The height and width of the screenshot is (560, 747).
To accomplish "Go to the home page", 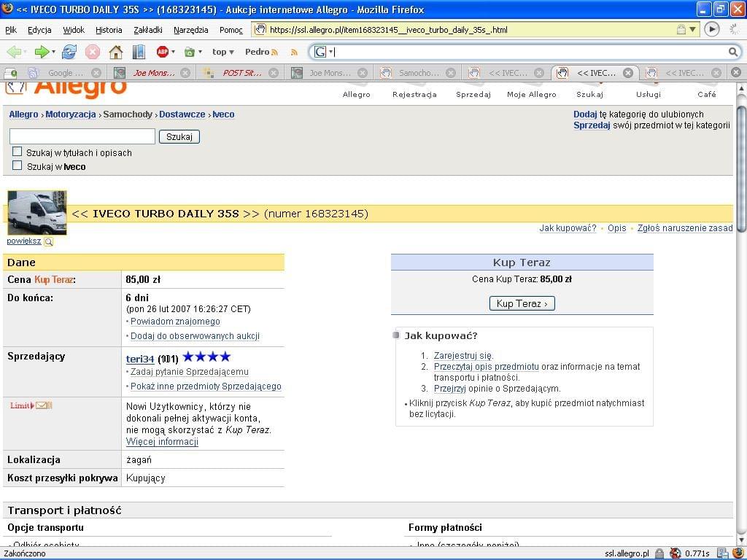I will (116, 52).
